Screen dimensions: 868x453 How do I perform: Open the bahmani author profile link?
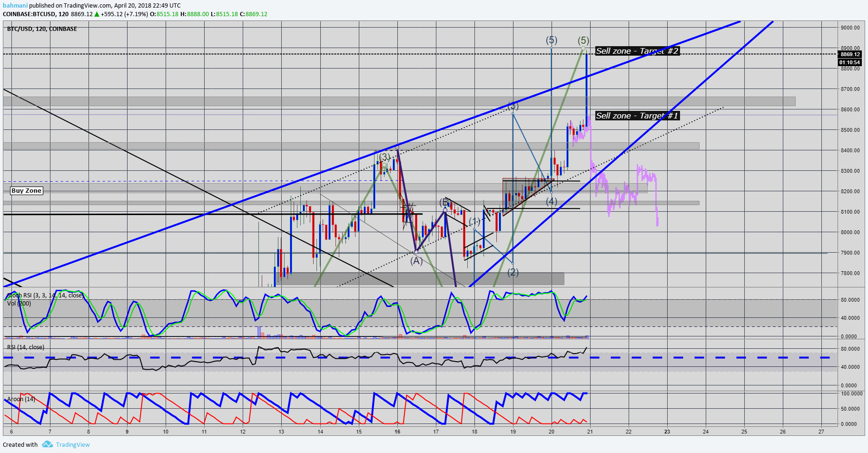(x=15, y=6)
